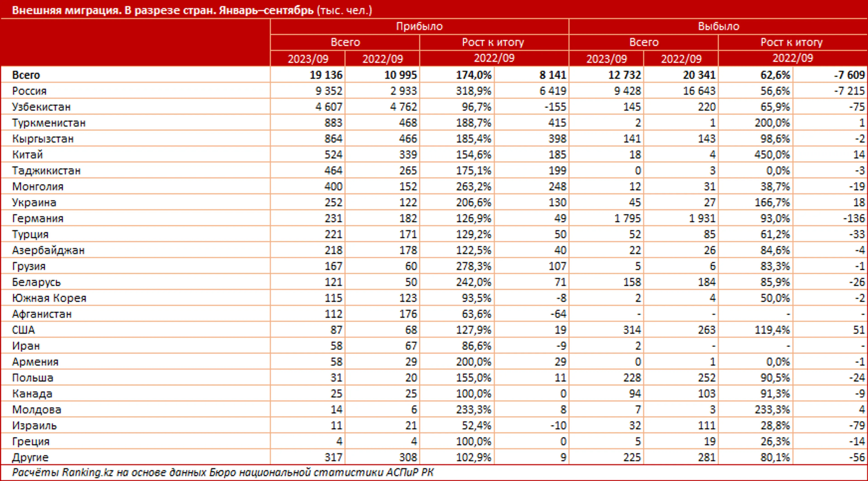Click the Афганистан row label
Image resolution: width=868 pixels, height=481 pixels.
(x=42, y=314)
